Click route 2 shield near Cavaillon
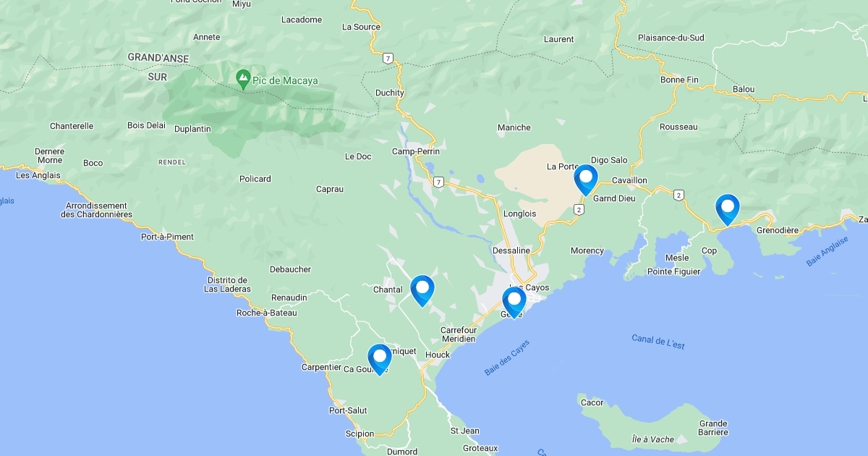Screen dimensions: 868x456 (x=678, y=195)
